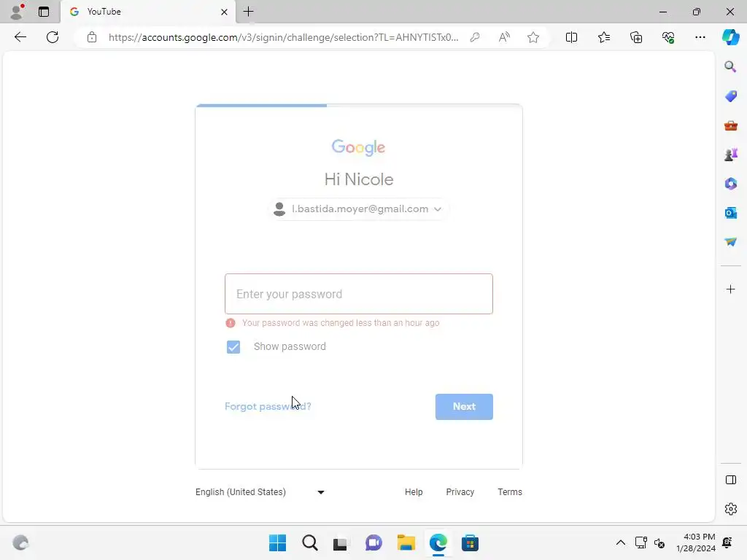Uncheck the Show password checkbox

coord(233,347)
